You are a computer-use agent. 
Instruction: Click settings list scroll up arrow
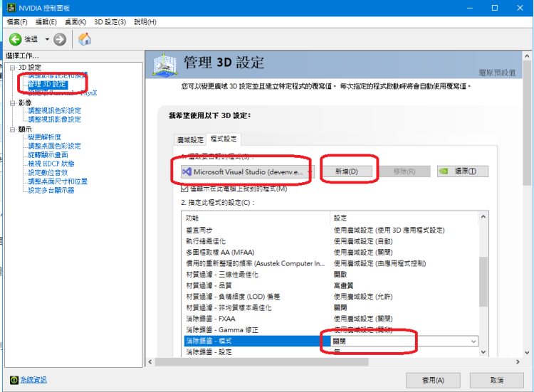(x=483, y=217)
